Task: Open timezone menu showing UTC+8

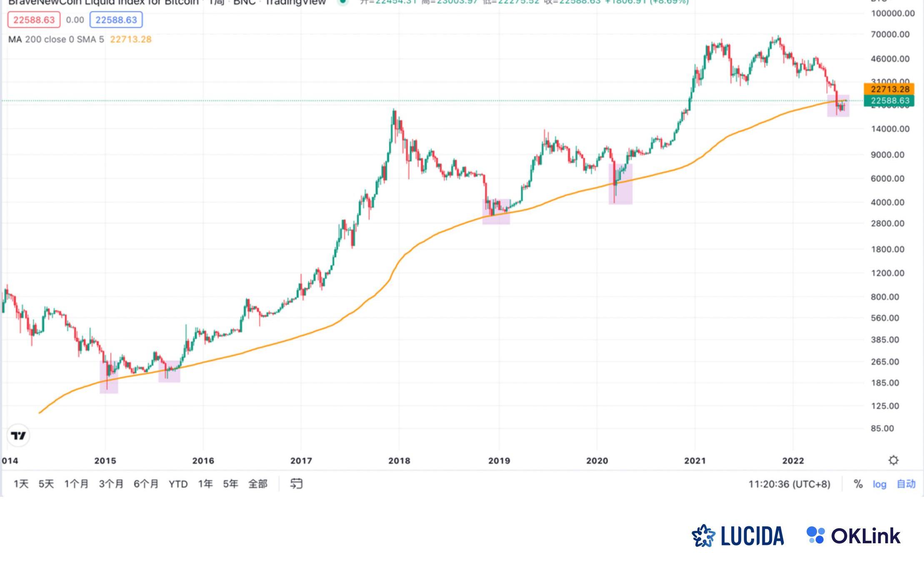Action: tap(789, 484)
